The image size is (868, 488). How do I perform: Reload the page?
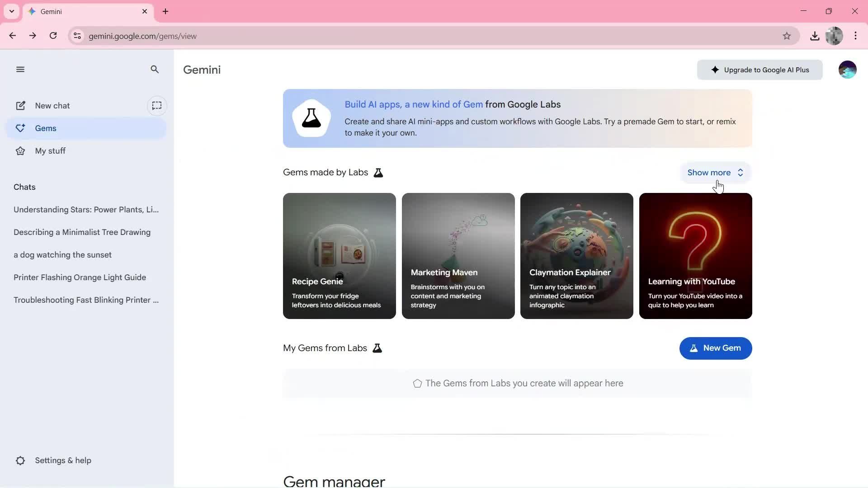point(53,36)
